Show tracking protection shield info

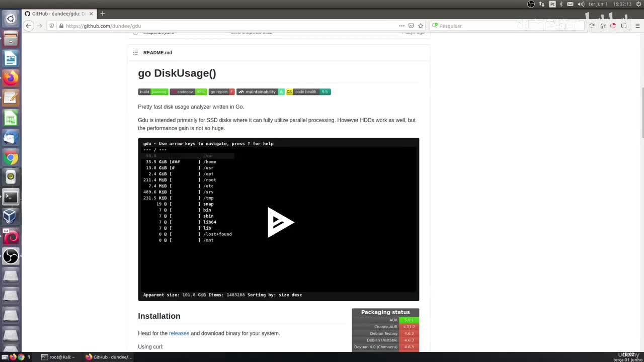pyautogui.click(x=51, y=26)
